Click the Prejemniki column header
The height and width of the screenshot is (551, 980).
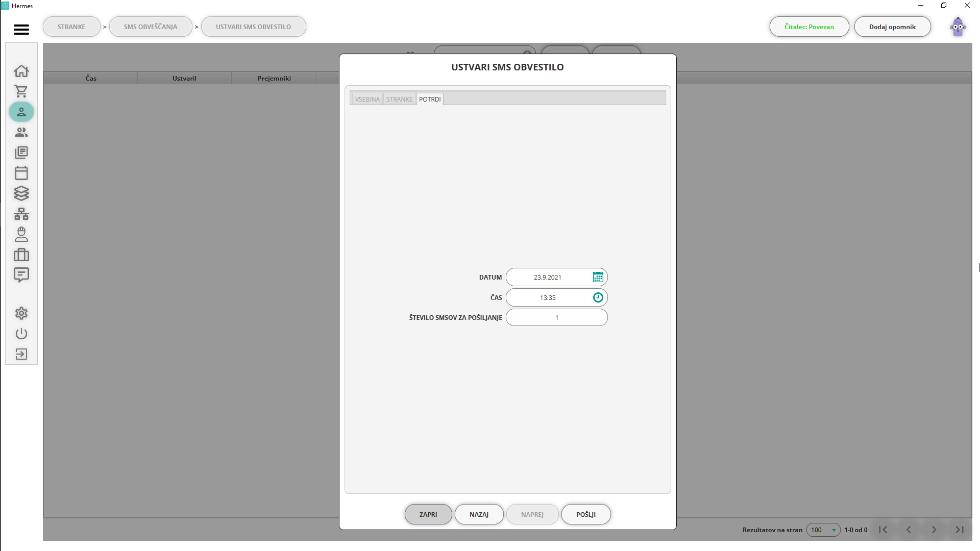click(x=274, y=78)
